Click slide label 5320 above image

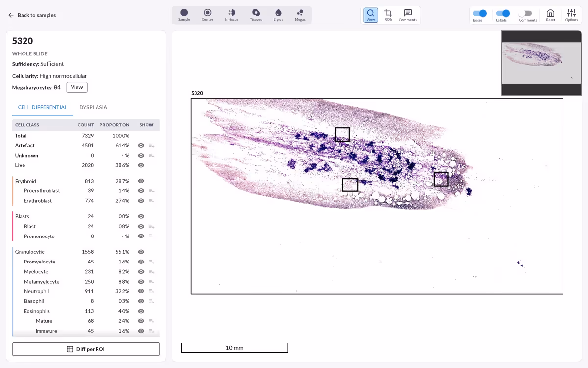pyautogui.click(x=197, y=93)
